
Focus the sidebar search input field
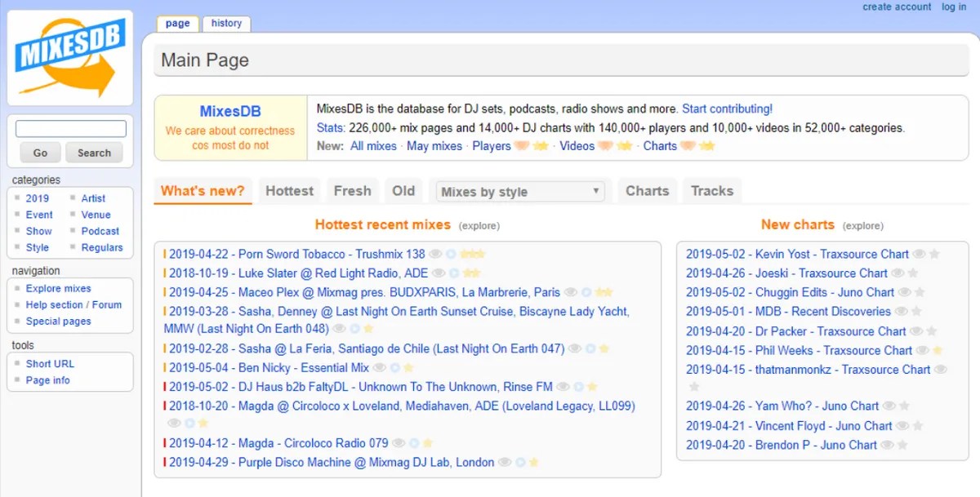pos(71,129)
